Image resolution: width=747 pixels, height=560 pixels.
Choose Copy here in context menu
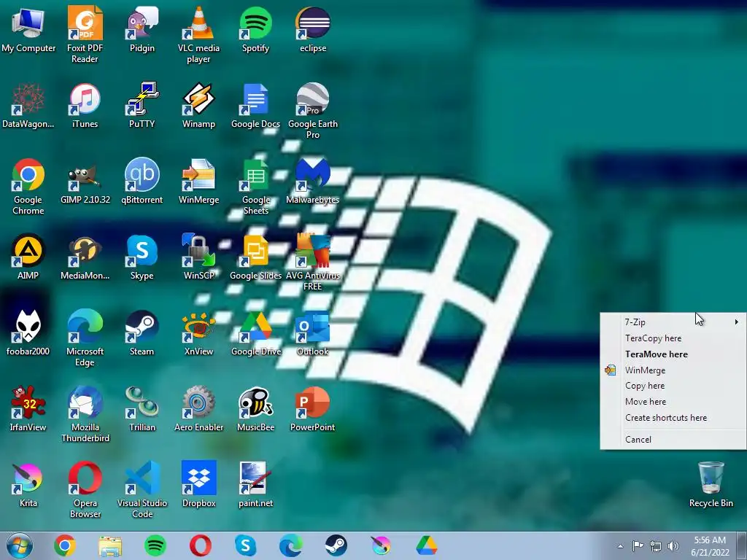(673, 386)
